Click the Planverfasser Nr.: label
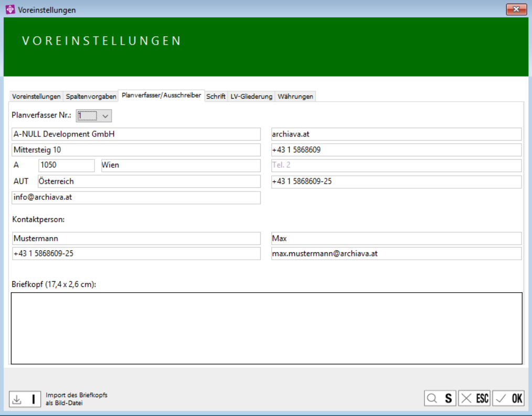The image size is (532, 416). coord(41,115)
